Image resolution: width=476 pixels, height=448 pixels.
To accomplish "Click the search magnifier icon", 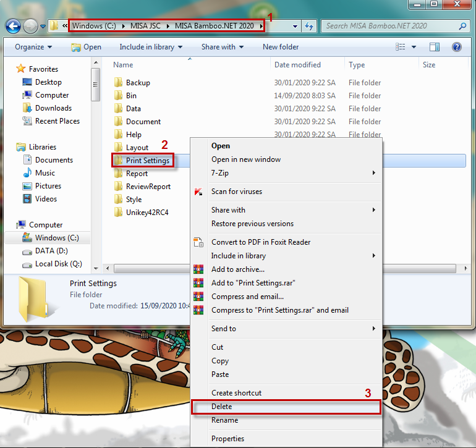I will coord(462,26).
